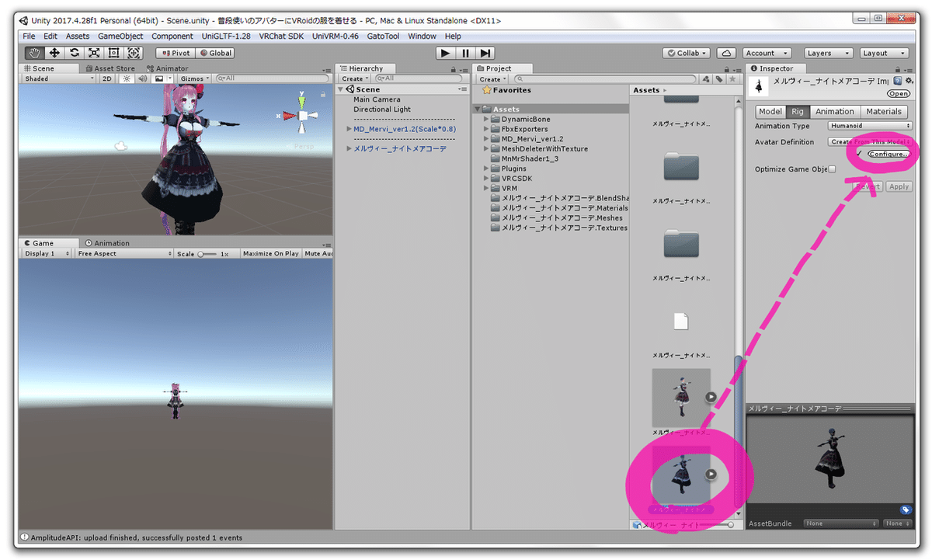Expand MD_Mervi_ver1.2(Scale*0.8) in Hierarchy
Image resolution: width=932 pixels, height=560 pixels.
tap(349, 129)
